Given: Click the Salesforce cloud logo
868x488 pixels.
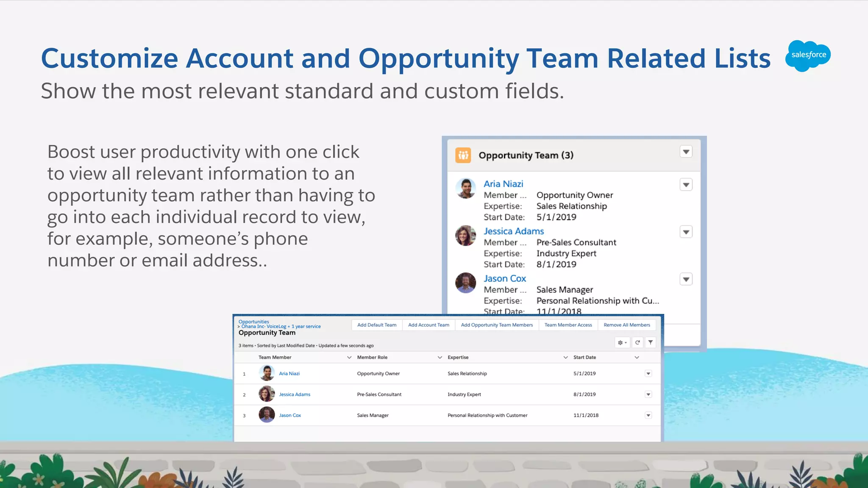Looking at the screenshot, I should pyautogui.click(x=808, y=55).
